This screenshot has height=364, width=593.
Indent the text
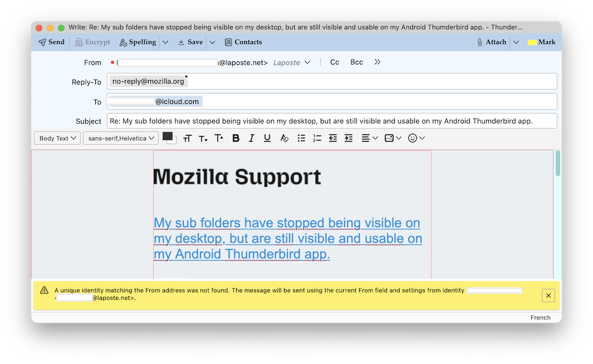click(349, 139)
